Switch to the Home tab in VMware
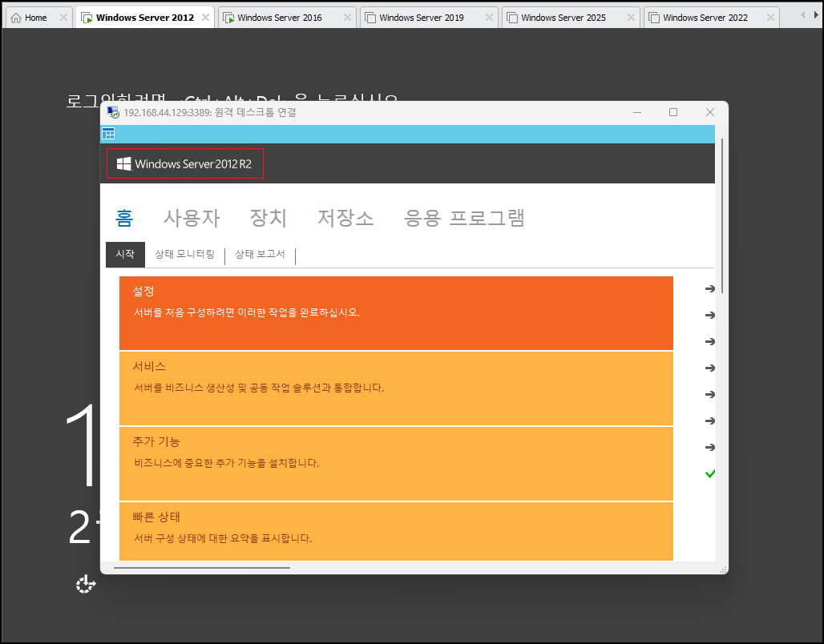Image resolution: width=824 pixels, height=644 pixels. [x=38, y=18]
